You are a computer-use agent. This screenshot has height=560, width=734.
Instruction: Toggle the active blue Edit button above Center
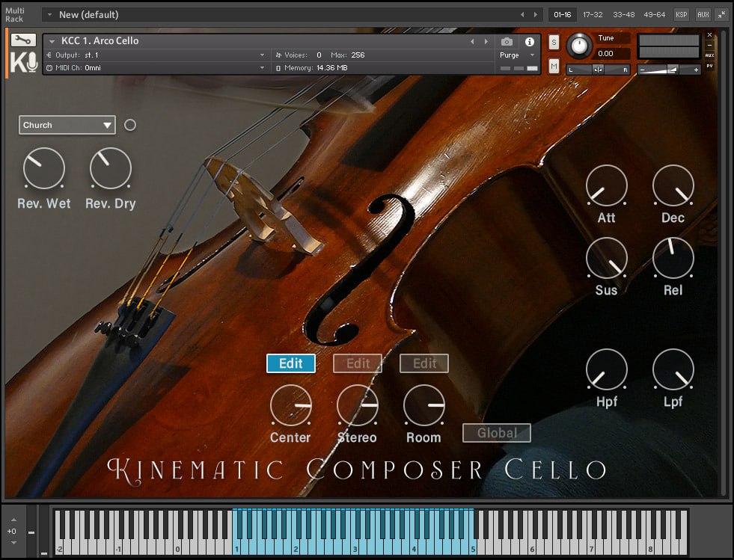(291, 363)
